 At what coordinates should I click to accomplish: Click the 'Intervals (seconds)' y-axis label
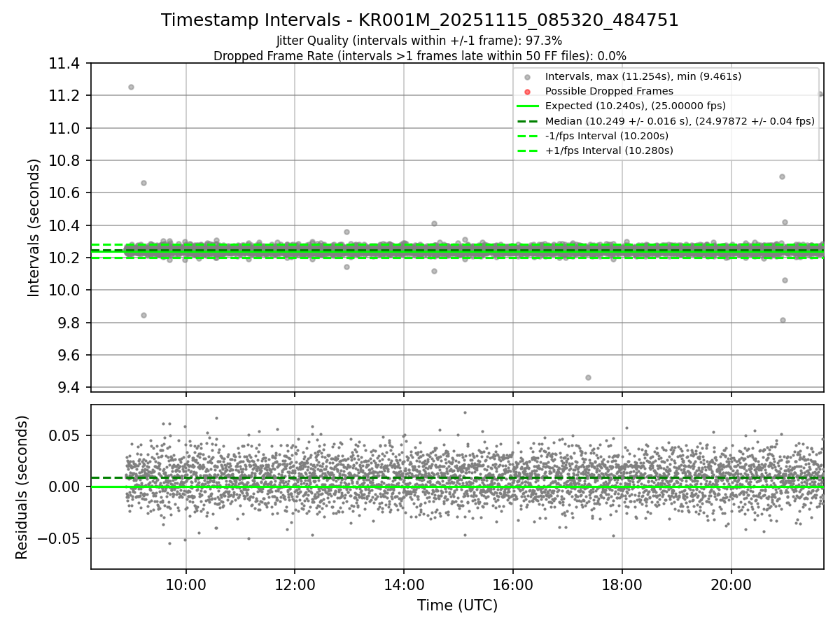click(x=34, y=227)
